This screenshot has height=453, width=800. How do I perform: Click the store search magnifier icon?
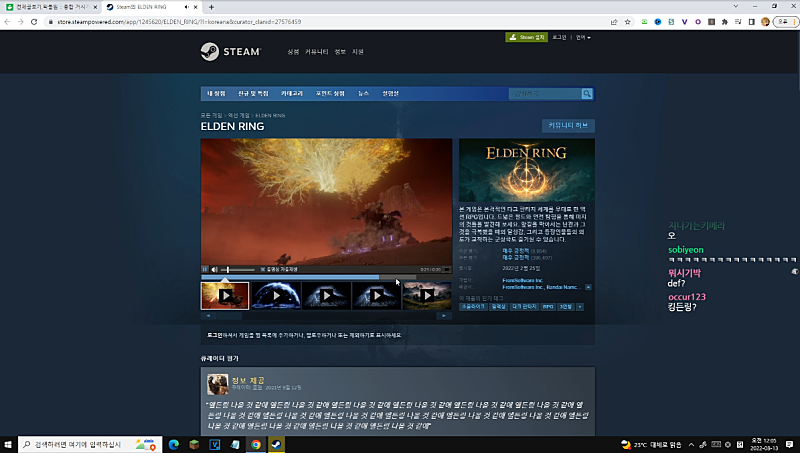pyautogui.click(x=587, y=94)
